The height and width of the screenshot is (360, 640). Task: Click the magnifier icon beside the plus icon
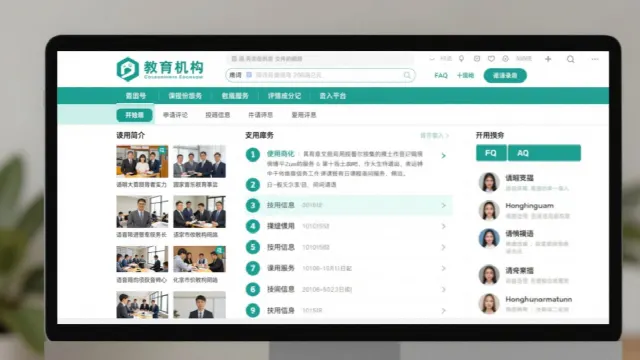point(571,59)
